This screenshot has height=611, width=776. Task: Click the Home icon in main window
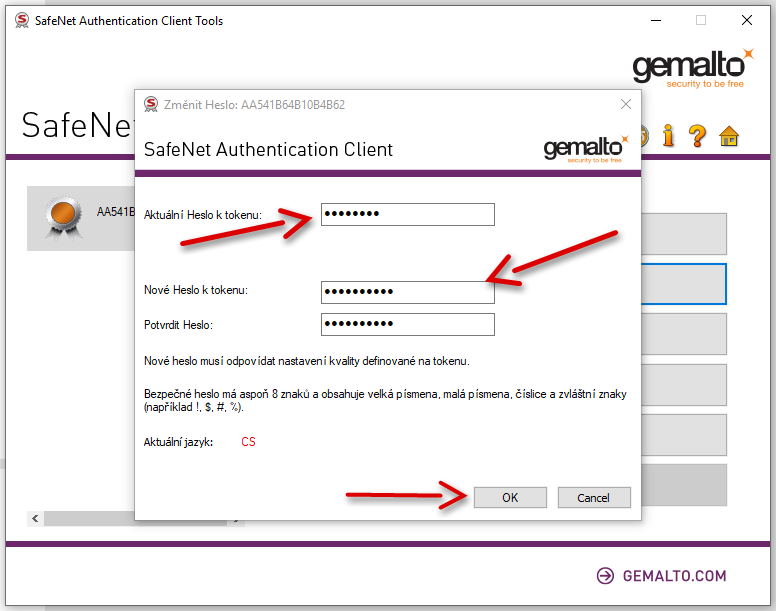[x=729, y=136]
